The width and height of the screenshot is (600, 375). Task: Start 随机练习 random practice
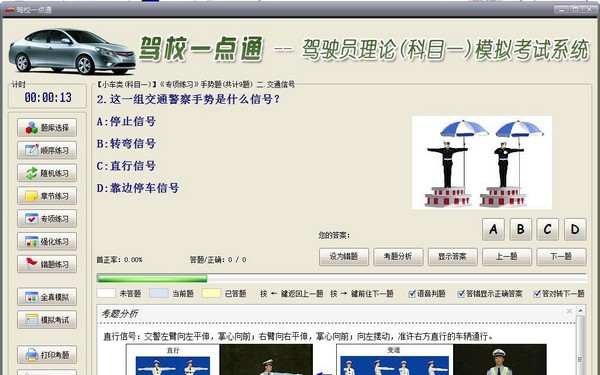click(47, 173)
